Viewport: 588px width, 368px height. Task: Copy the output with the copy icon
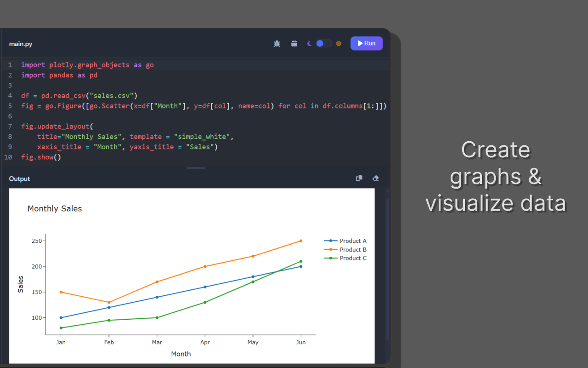pyautogui.click(x=359, y=178)
